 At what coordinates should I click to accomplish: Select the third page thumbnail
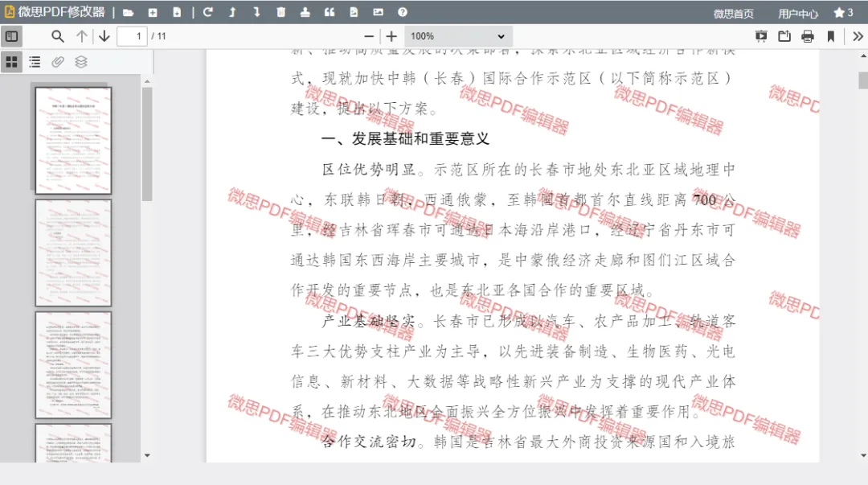pos(74,364)
